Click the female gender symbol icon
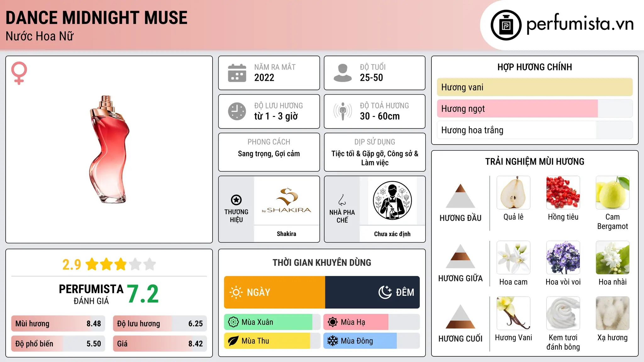Image resolution: width=644 pixels, height=362 pixels. pyautogui.click(x=19, y=73)
